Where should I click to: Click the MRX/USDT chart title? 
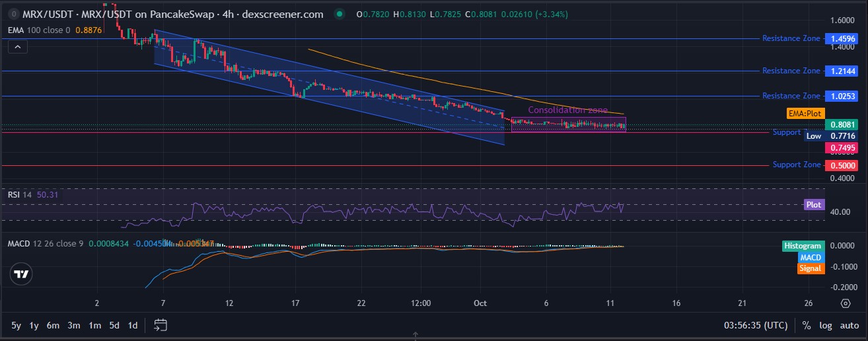pos(173,14)
